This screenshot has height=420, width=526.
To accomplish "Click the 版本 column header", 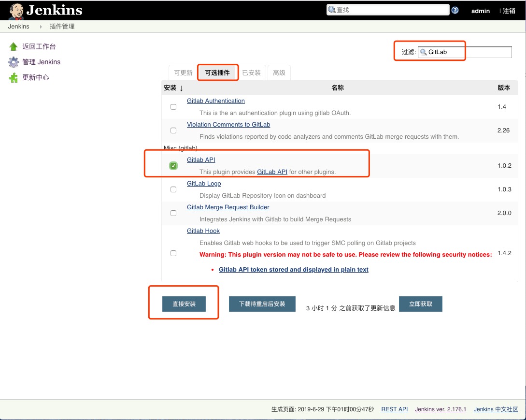I will click(504, 88).
